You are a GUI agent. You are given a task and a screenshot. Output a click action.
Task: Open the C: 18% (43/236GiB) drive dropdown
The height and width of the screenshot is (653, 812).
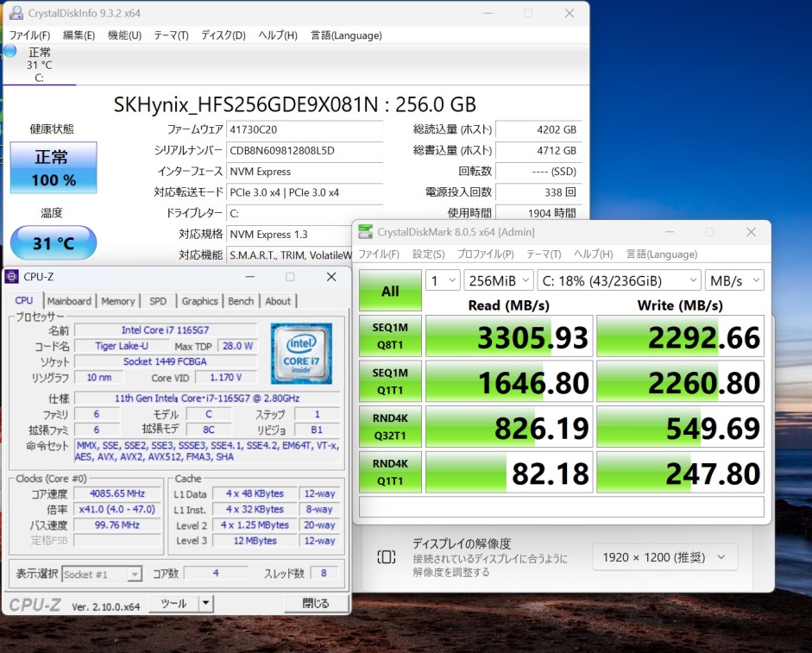[619, 280]
